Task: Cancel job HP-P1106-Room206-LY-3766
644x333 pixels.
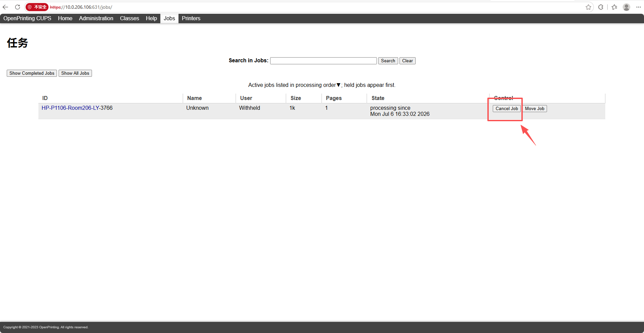Action: click(x=507, y=108)
